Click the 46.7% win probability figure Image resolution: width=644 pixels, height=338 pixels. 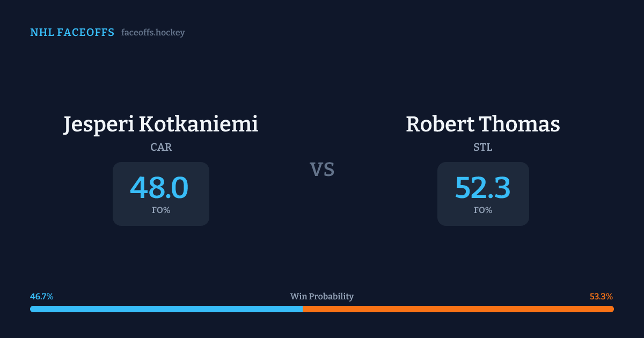click(x=42, y=297)
